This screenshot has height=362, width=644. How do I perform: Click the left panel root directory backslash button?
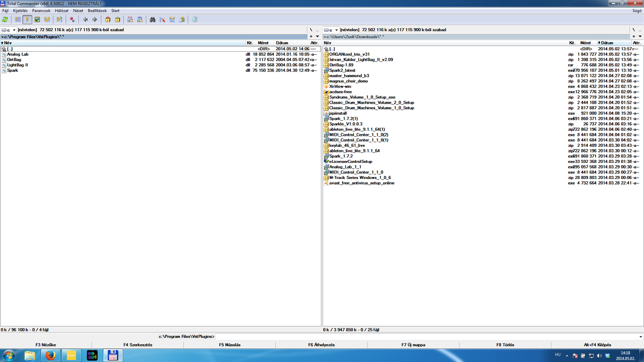pyautogui.click(x=311, y=30)
